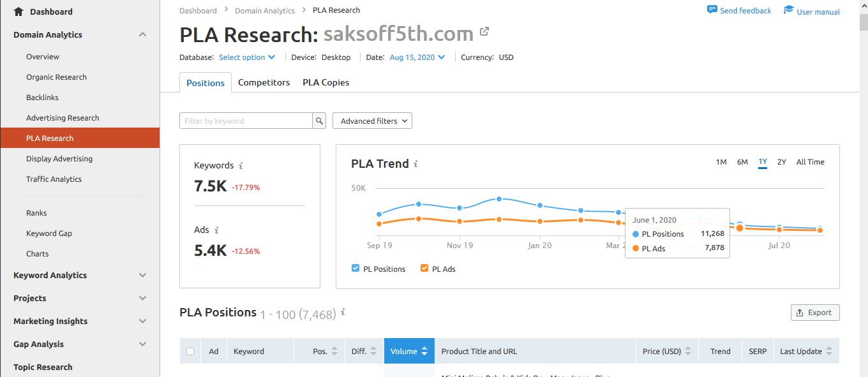The height and width of the screenshot is (377, 868).
Task: Open the Date Aug 15, 2020 dropdown
Action: point(417,57)
